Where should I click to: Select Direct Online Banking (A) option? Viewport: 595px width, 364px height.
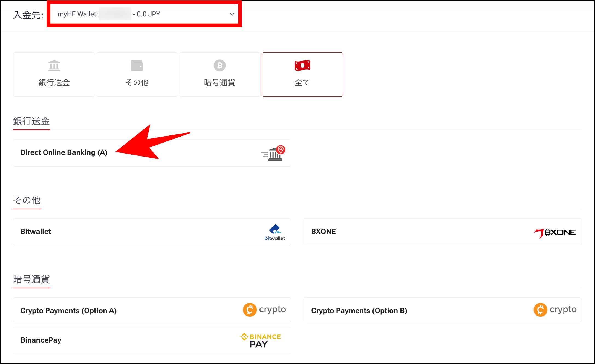point(64,152)
